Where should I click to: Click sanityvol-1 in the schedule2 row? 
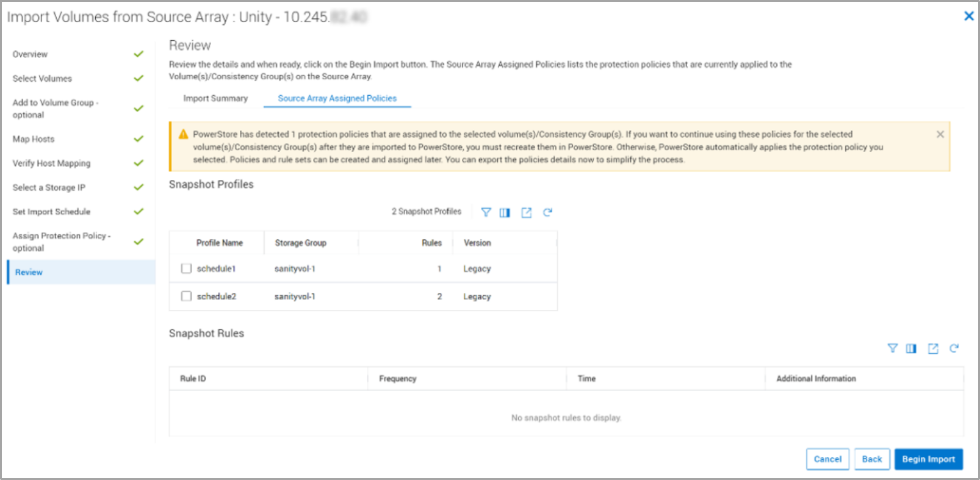(x=295, y=296)
